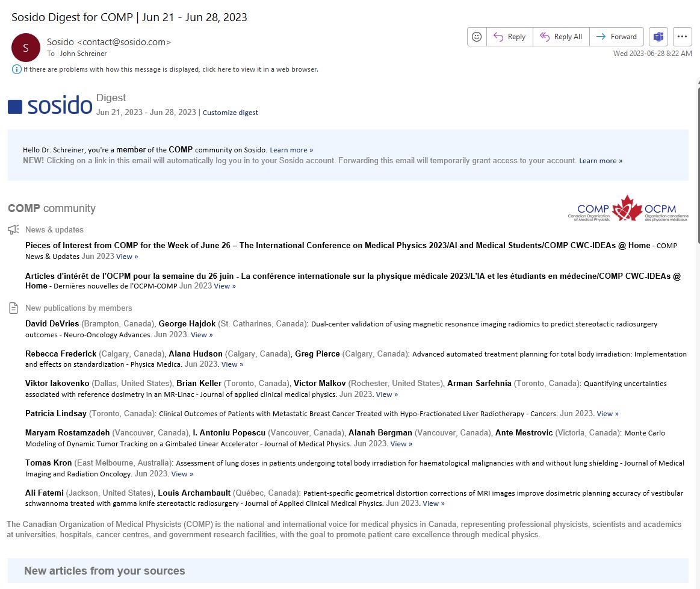Click Learn more about forwarding account access

click(601, 161)
